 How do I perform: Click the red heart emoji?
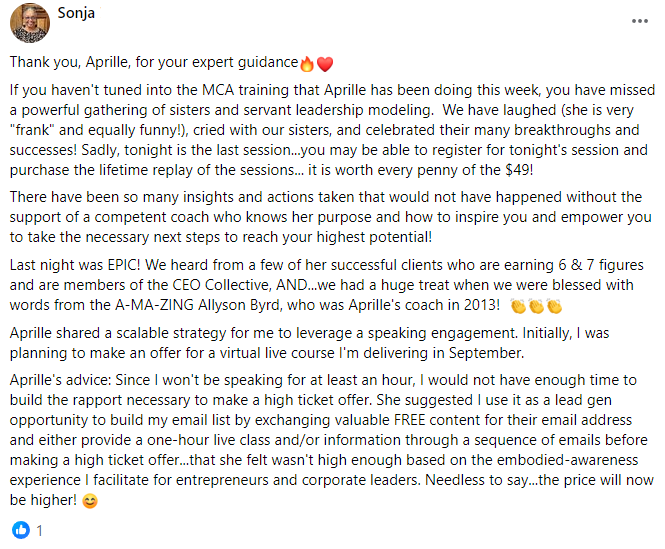click(x=324, y=63)
